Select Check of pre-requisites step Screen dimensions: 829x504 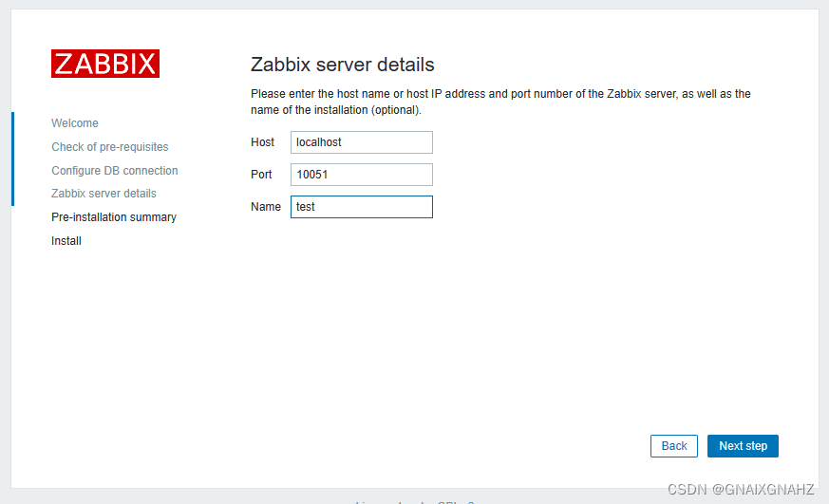110,147
